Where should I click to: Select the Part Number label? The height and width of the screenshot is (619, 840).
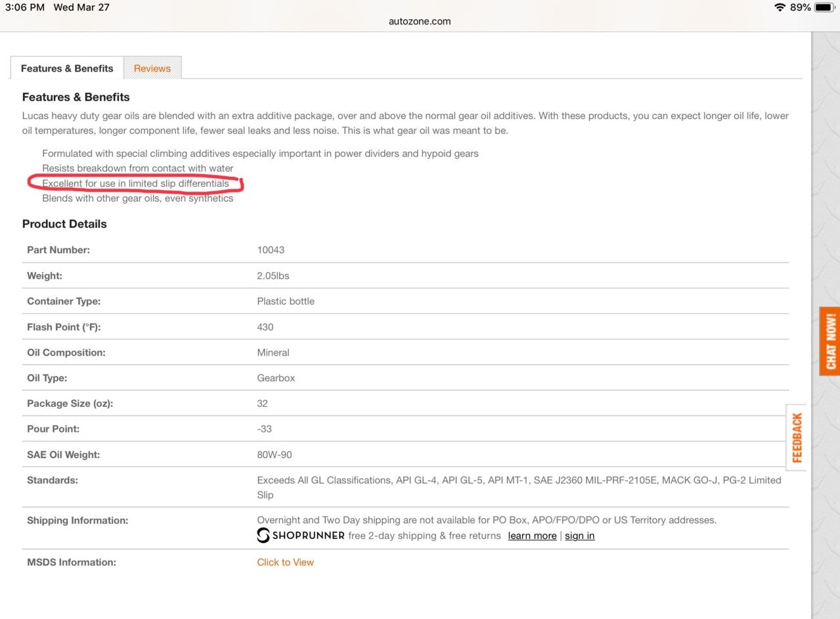pos(58,250)
